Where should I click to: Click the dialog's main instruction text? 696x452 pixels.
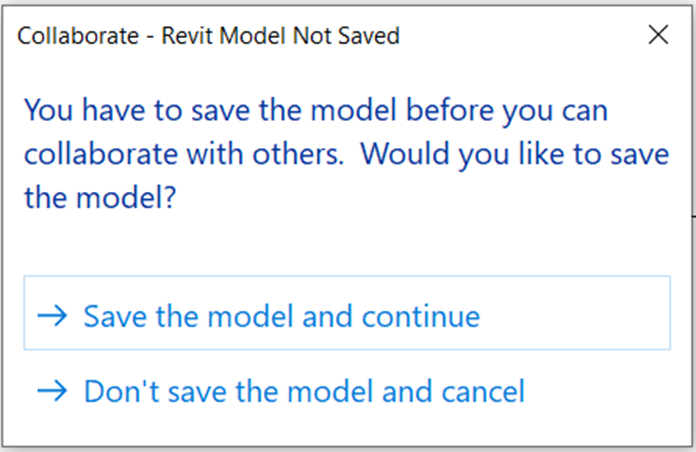point(347,154)
